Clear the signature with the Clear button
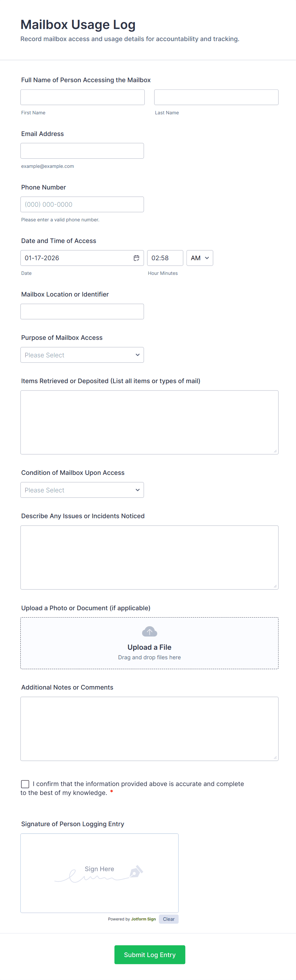296x980 pixels. (x=169, y=919)
